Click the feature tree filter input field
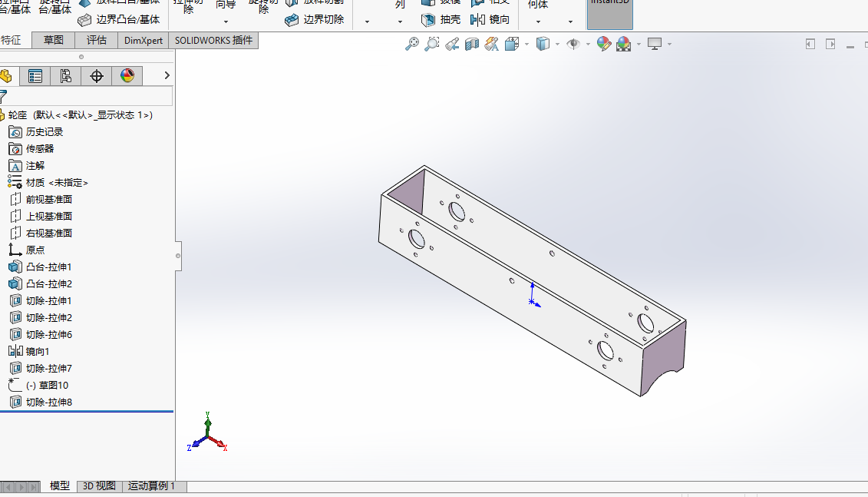 [x=90, y=96]
